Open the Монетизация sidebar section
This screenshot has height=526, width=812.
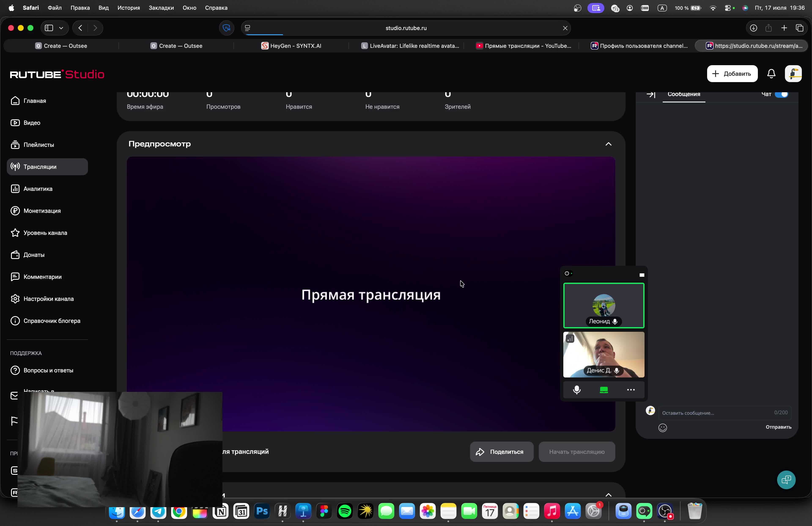(x=47, y=211)
